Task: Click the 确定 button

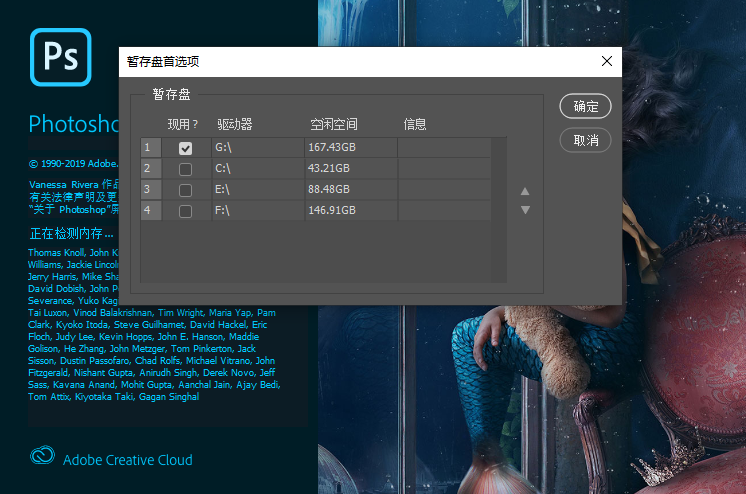Action: (x=585, y=106)
